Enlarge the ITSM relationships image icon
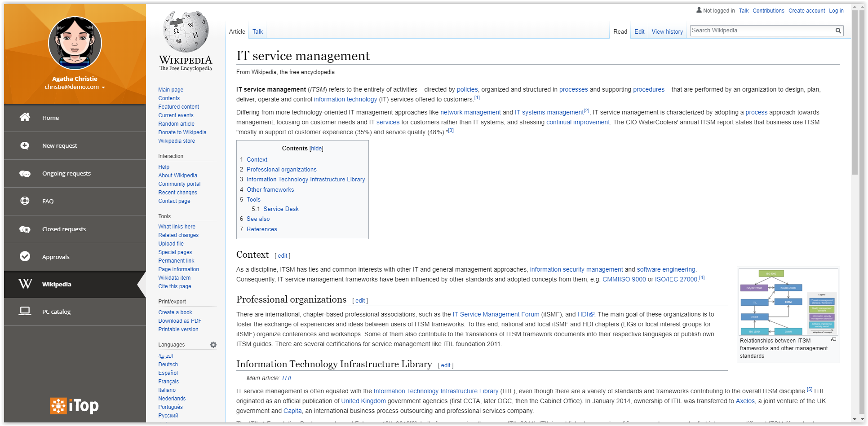Screen dimensions: 868x426 click(833, 340)
